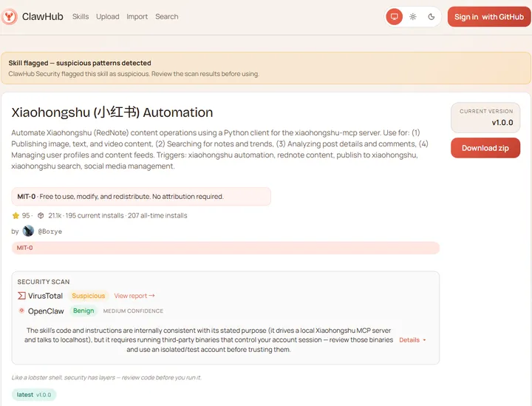Image resolution: width=532 pixels, height=406 pixels.
Task: Open the Search nav item
Action: pos(166,16)
